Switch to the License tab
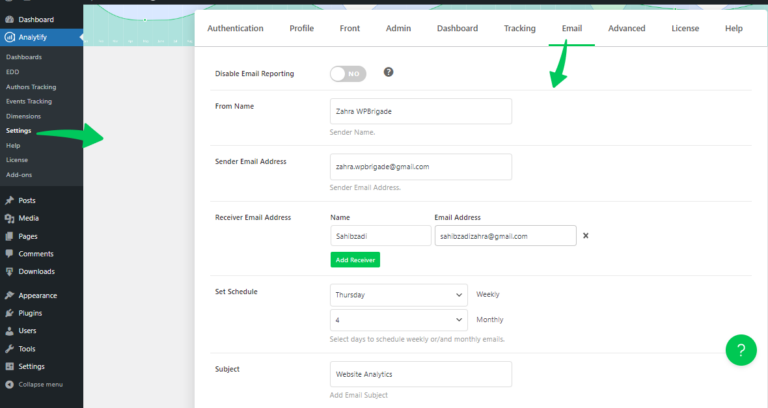 coord(685,28)
